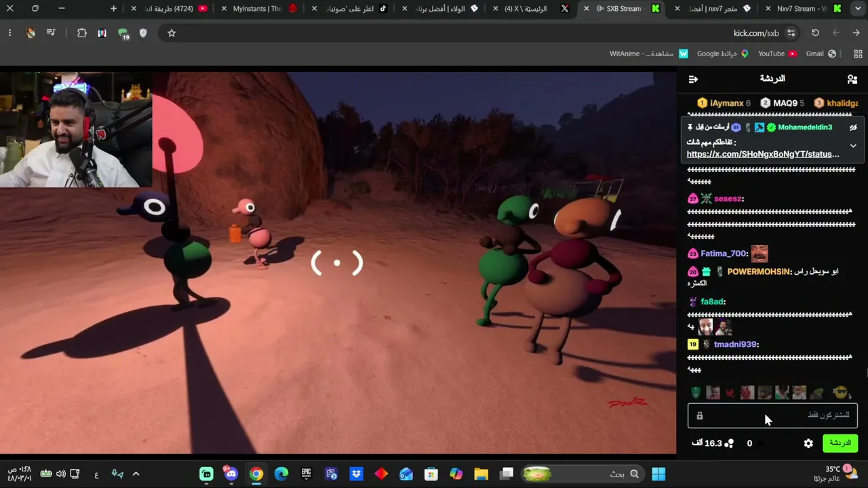Open the media controls icon in toolbar
This screenshot has height=488, width=868.
(x=51, y=33)
